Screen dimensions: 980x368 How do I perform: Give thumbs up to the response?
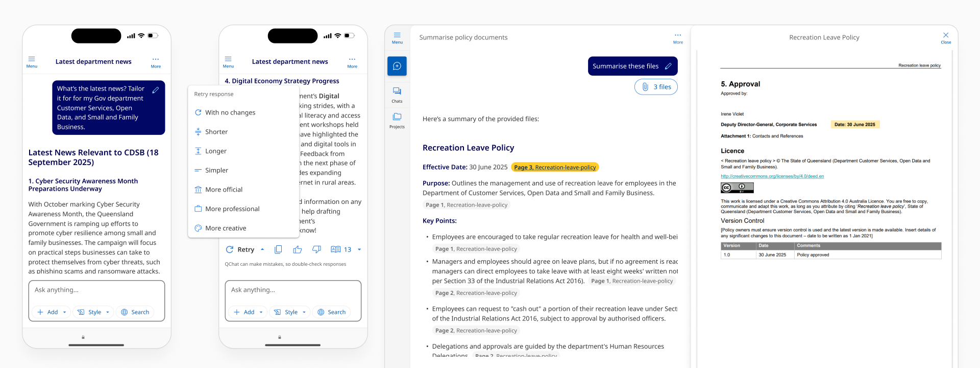298,249
